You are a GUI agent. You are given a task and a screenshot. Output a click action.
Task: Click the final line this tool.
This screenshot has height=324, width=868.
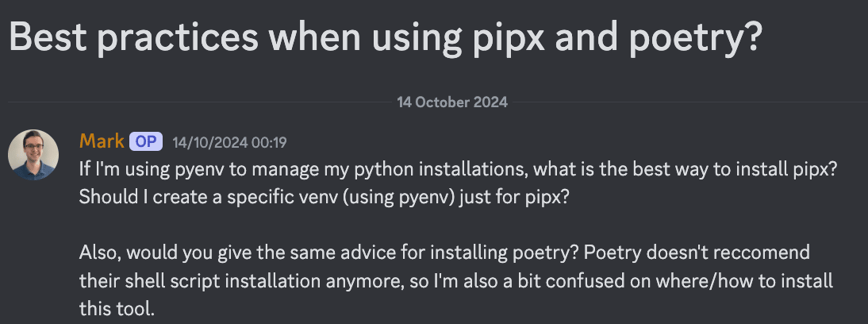[x=117, y=308]
